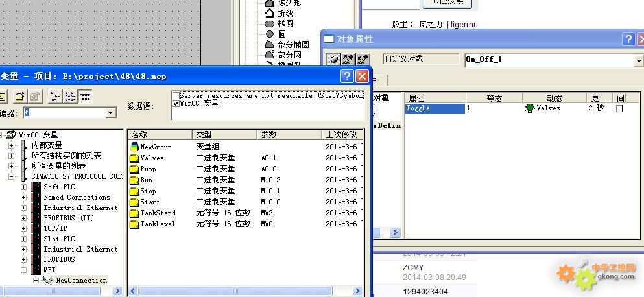Select the ellipse (椭圆) tool
This screenshot has width=644, height=297.
269,24
